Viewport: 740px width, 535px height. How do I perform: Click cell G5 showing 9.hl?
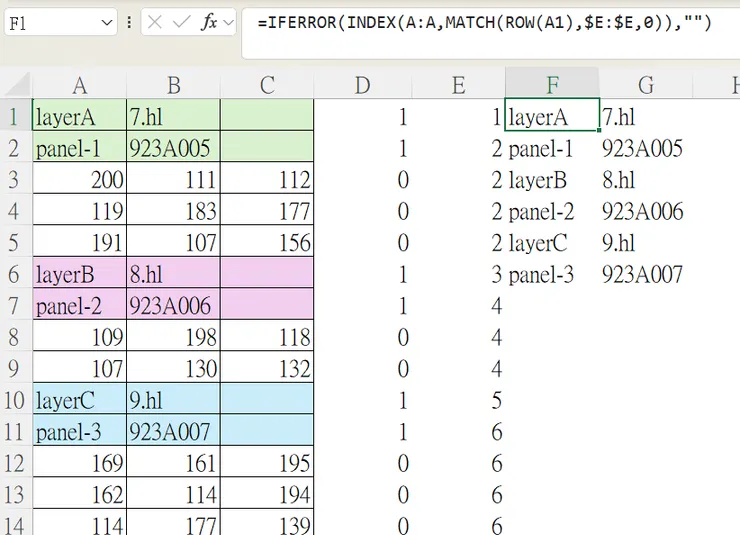tap(646, 241)
